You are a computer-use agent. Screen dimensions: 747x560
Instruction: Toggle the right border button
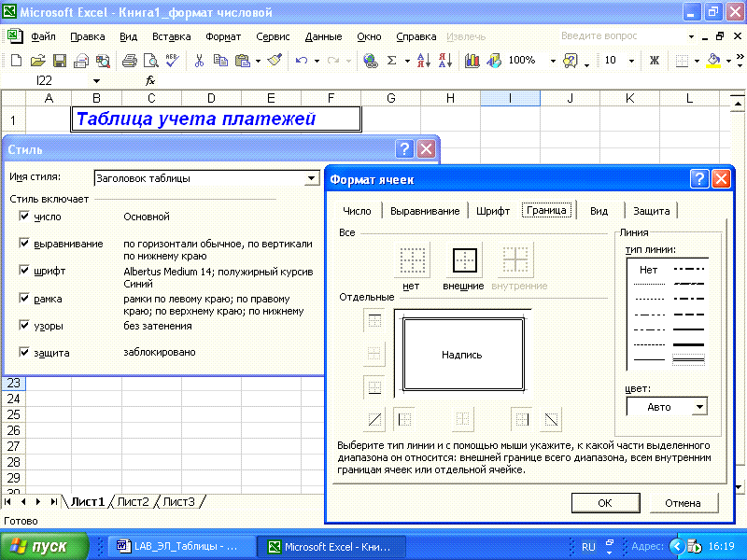click(x=522, y=419)
